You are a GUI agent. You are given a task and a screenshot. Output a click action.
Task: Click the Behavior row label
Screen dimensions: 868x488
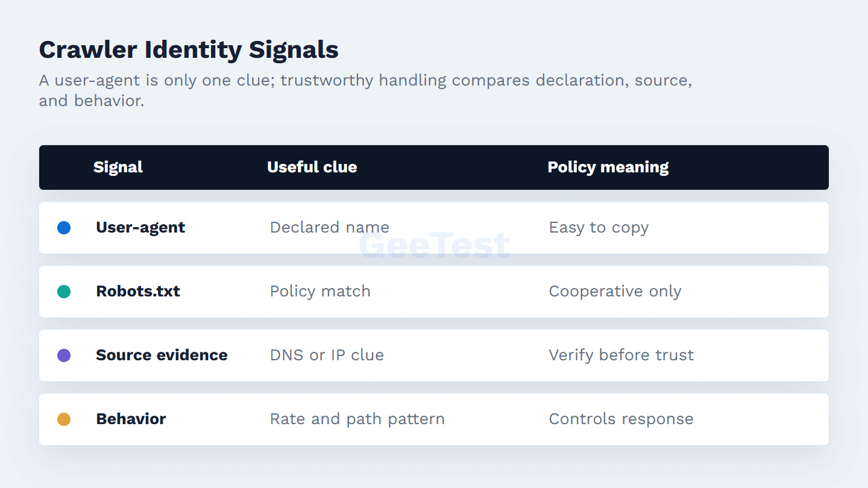131,419
